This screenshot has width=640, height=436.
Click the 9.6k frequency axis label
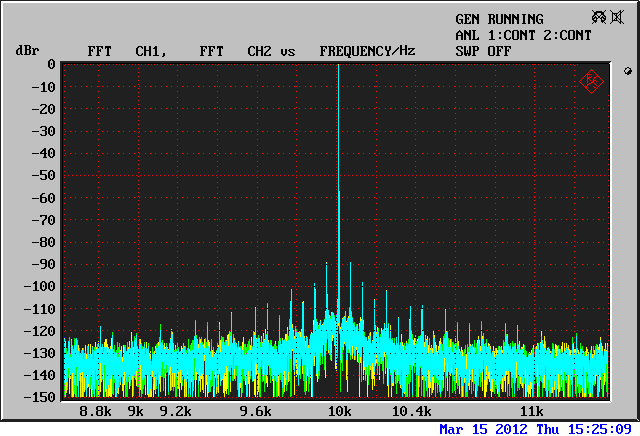(255, 412)
